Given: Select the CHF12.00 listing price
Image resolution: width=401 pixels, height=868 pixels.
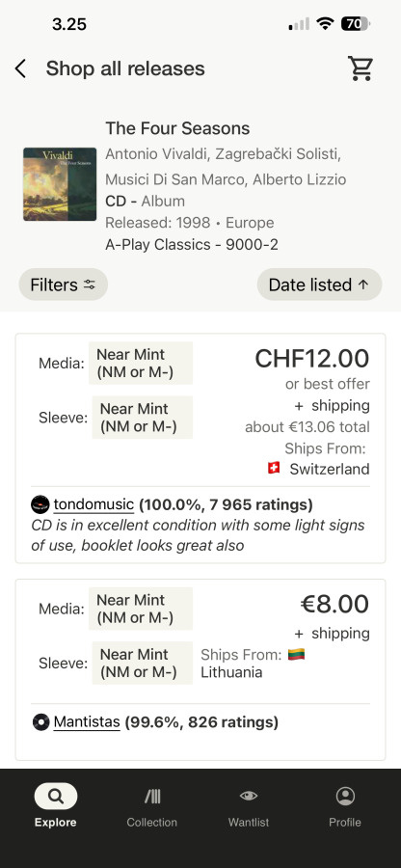Looking at the screenshot, I should [312, 359].
